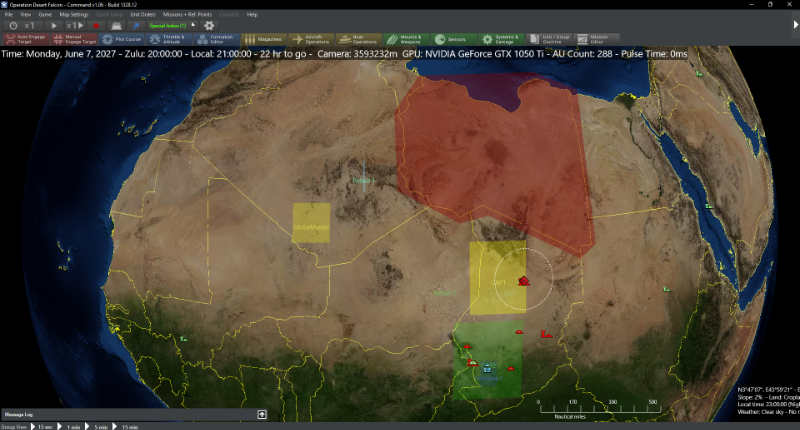
Task: Open Systems & Damage panel
Action: pyautogui.click(x=501, y=39)
